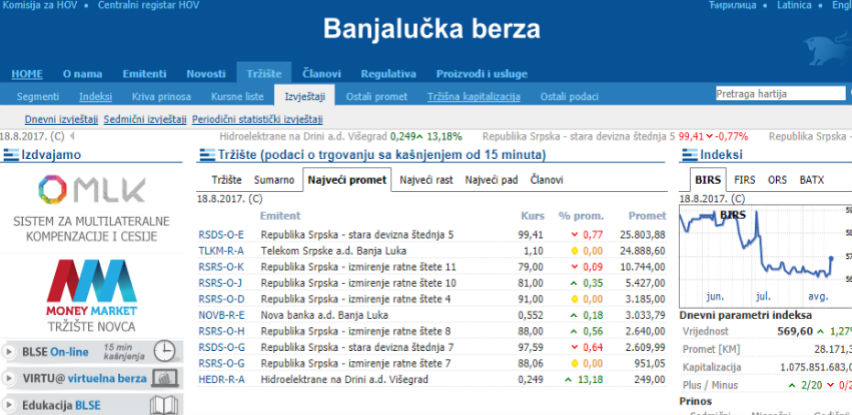Open security RSRS-O-D
Image resolution: width=852 pixels, height=415 pixels.
point(221,299)
